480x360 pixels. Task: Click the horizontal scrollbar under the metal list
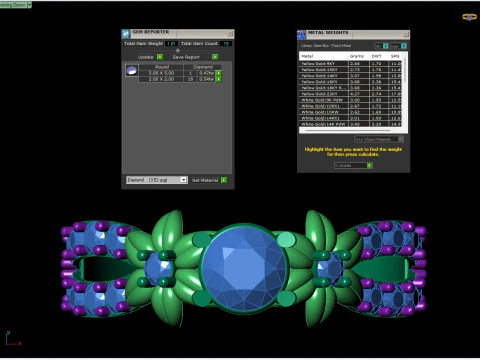[348, 130]
